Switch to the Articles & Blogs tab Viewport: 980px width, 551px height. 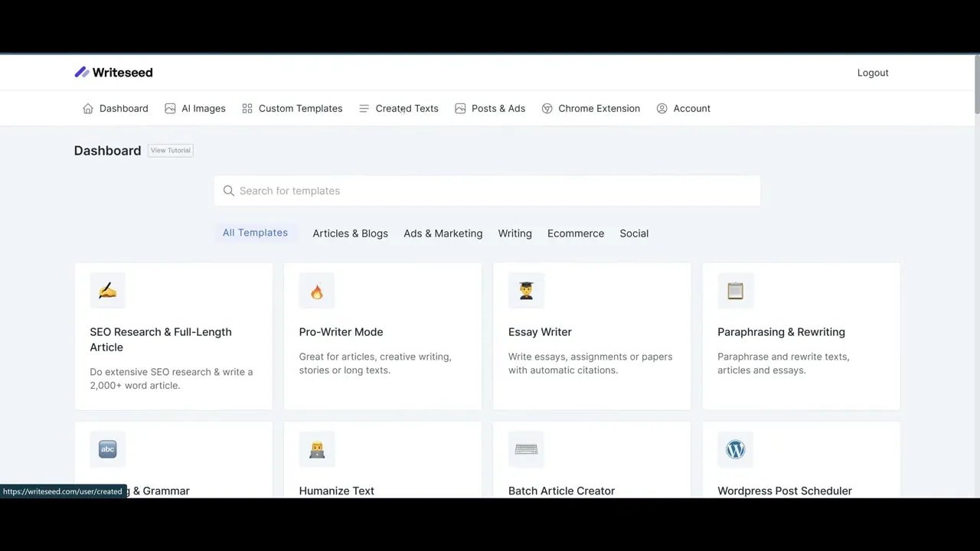click(x=350, y=233)
